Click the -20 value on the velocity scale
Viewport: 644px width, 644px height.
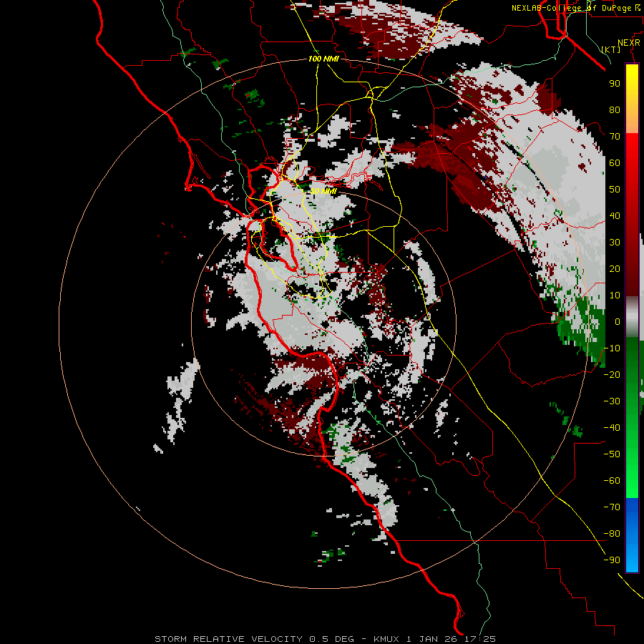pos(612,375)
